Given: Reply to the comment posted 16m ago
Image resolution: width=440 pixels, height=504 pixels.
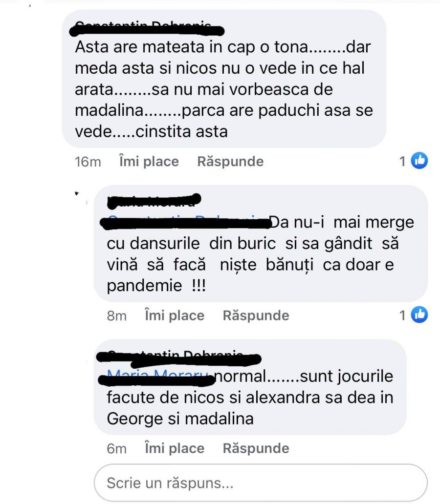Looking at the screenshot, I should coord(230,161).
